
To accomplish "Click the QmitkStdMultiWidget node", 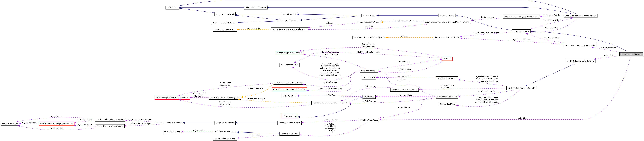I will pyautogui.click(x=369, y=120).
